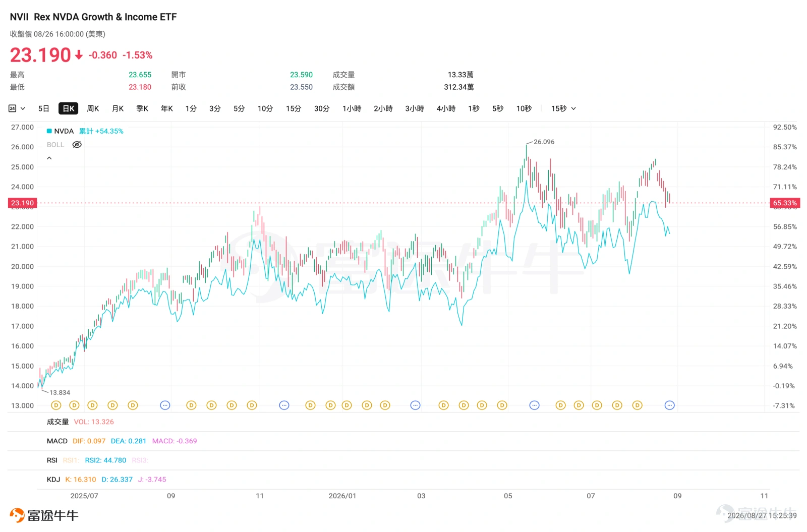
Task: Select the 10秒 timeframe
Action: tap(524, 108)
